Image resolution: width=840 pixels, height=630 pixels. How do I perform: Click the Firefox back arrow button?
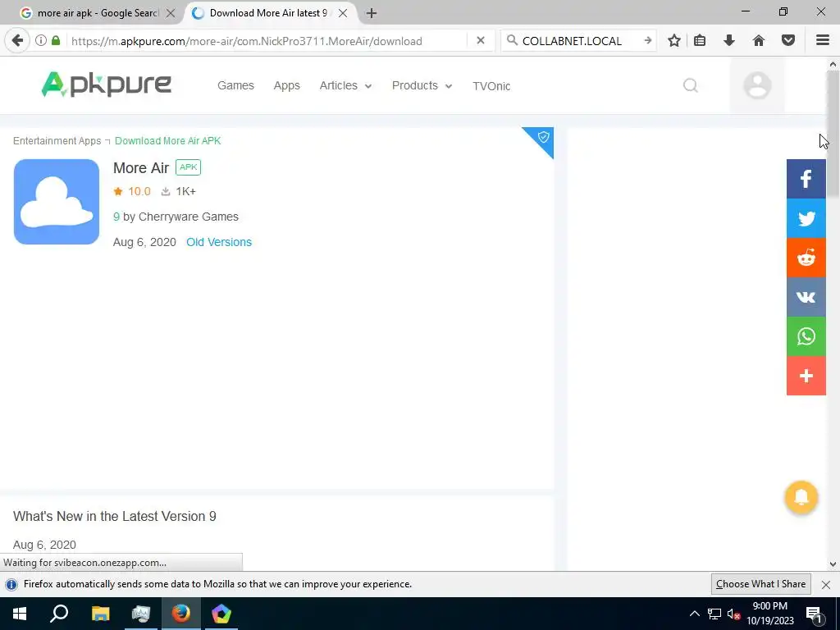pos(17,41)
